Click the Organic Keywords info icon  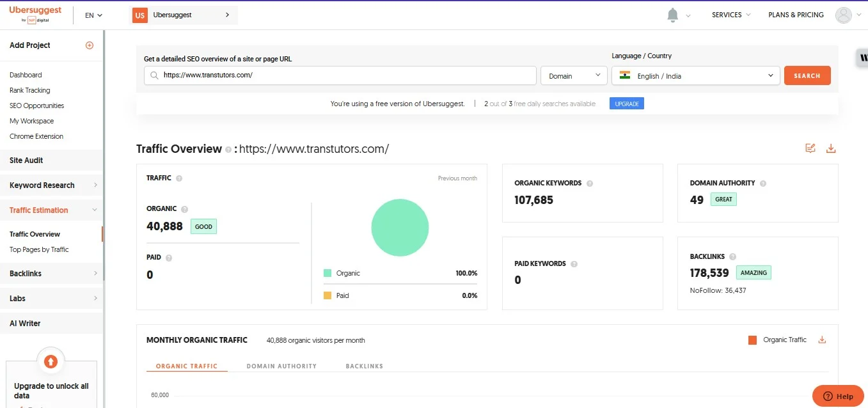coord(590,184)
